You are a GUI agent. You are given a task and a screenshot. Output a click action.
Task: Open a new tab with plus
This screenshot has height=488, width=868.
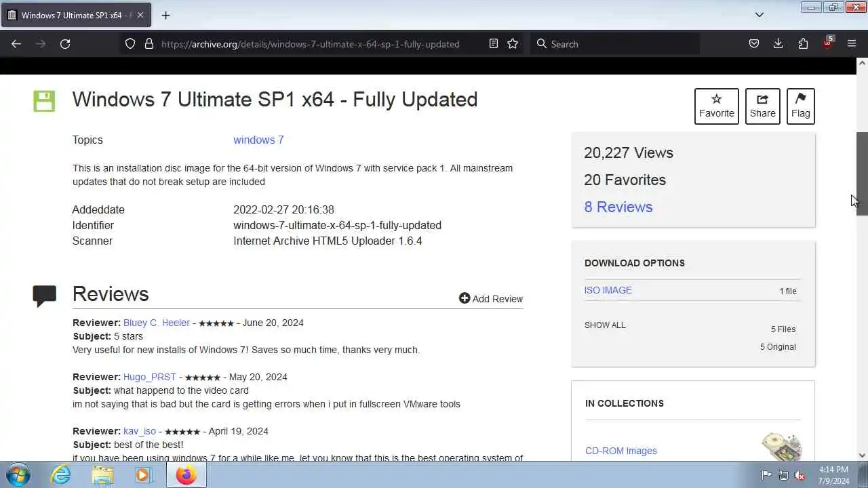coord(165,15)
